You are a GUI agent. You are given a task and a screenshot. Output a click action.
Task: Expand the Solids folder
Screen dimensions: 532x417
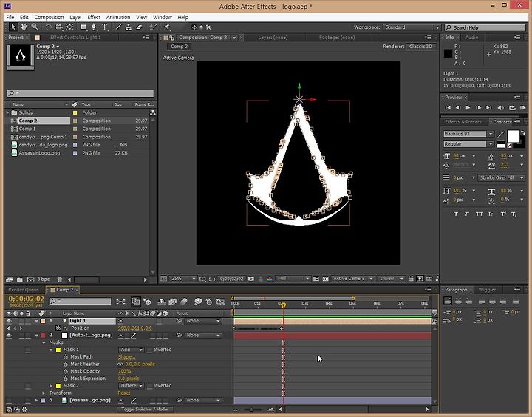pos(7,112)
